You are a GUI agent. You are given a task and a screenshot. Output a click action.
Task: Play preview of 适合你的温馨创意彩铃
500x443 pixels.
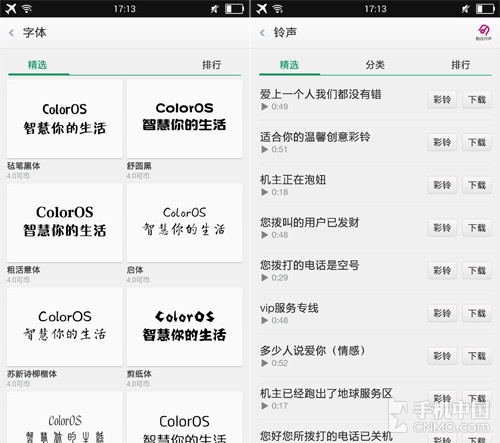point(265,149)
